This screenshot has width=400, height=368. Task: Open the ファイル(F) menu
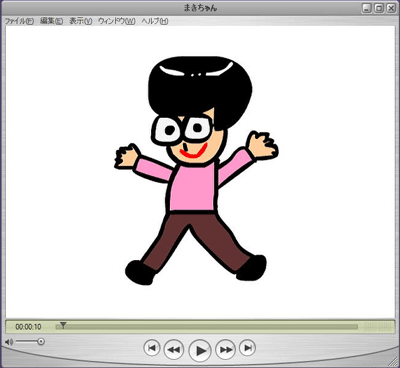click(19, 21)
